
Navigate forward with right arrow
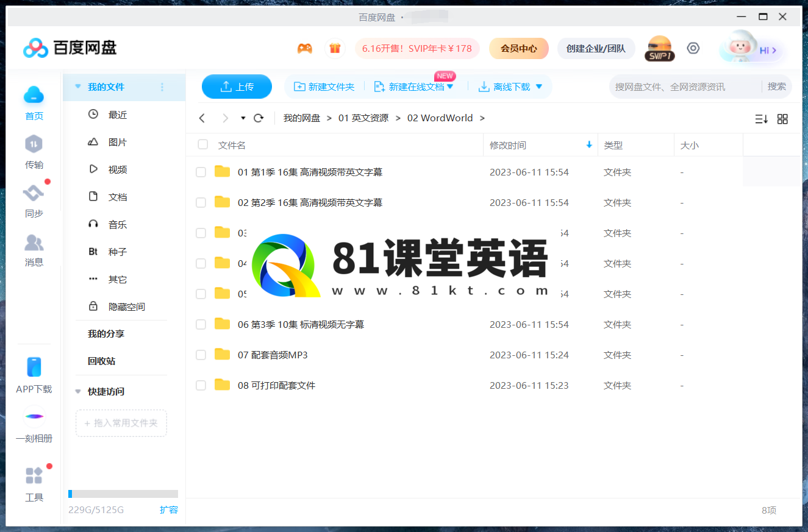pyautogui.click(x=226, y=118)
